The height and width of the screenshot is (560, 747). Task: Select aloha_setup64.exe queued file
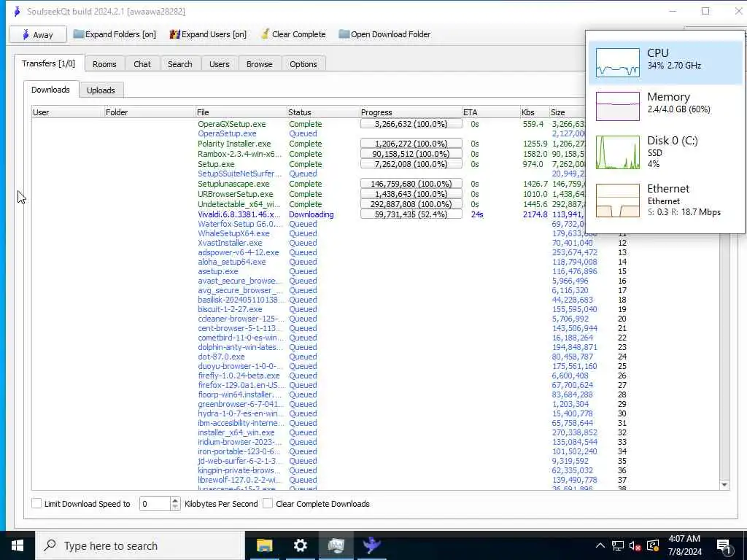point(232,262)
